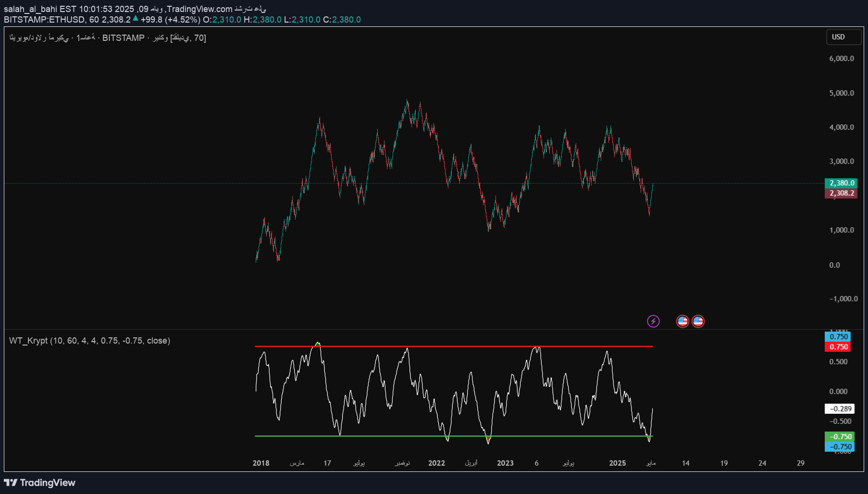Click the 1,000.0 price axis label
Viewport: 868px width, 494px height.
[x=842, y=230]
